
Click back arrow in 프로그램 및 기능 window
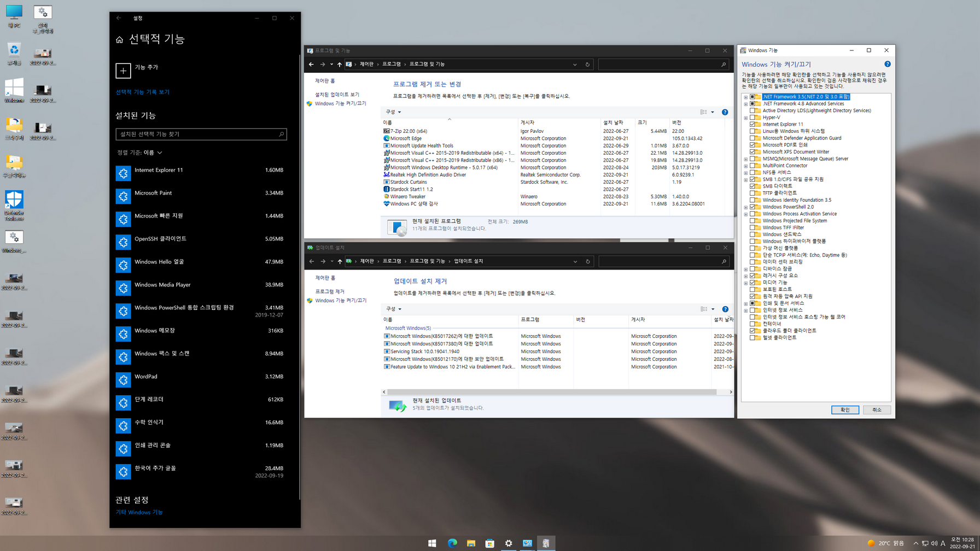311,65
